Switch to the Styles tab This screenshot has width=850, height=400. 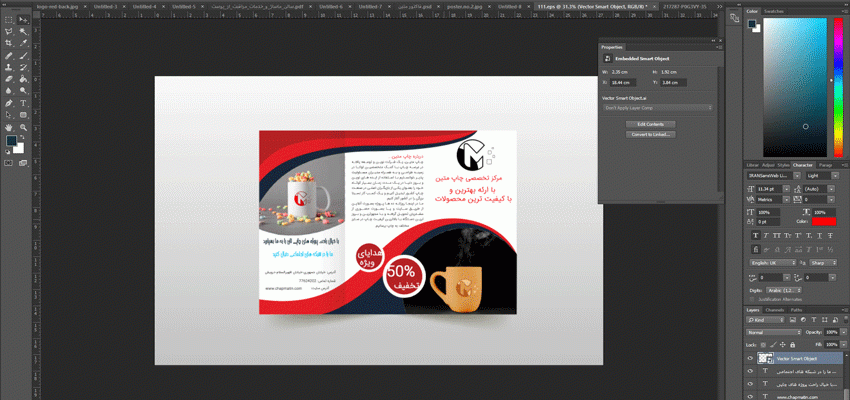784,165
